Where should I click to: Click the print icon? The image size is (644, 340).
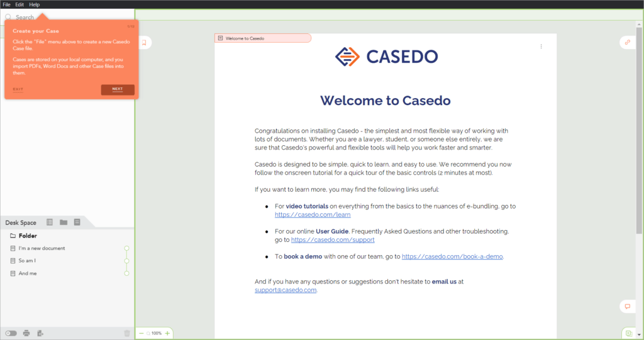point(26,334)
